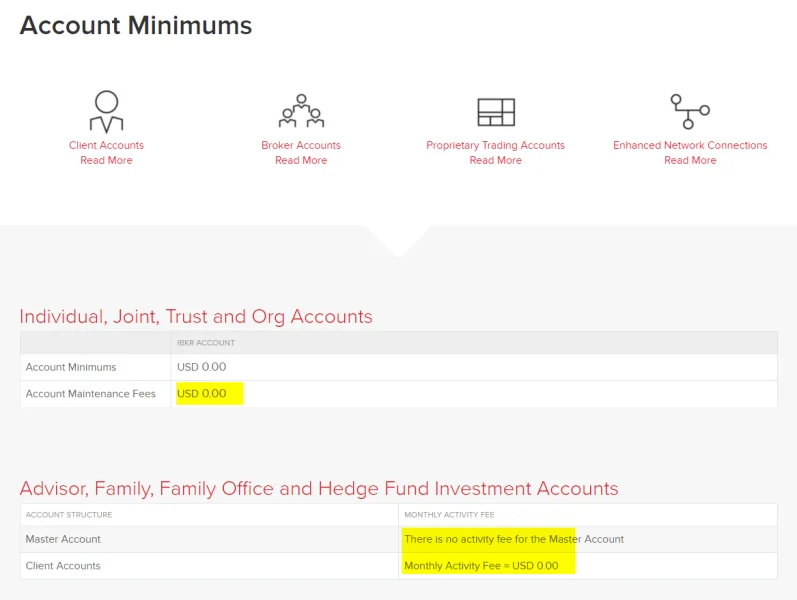Click the Account Minimums page title

click(136, 26)
